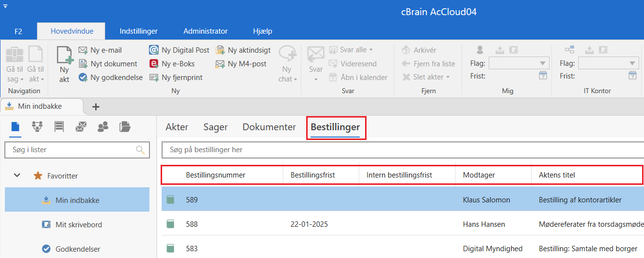The width and height of the screenshot is (644, 258).
Task: Open the Sager tab
Action: pos(216,127)
